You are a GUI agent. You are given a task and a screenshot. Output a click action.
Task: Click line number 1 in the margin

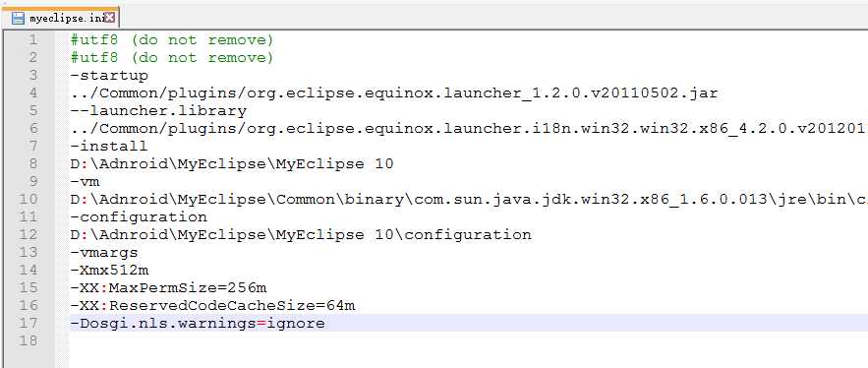(x=32, y=40)
